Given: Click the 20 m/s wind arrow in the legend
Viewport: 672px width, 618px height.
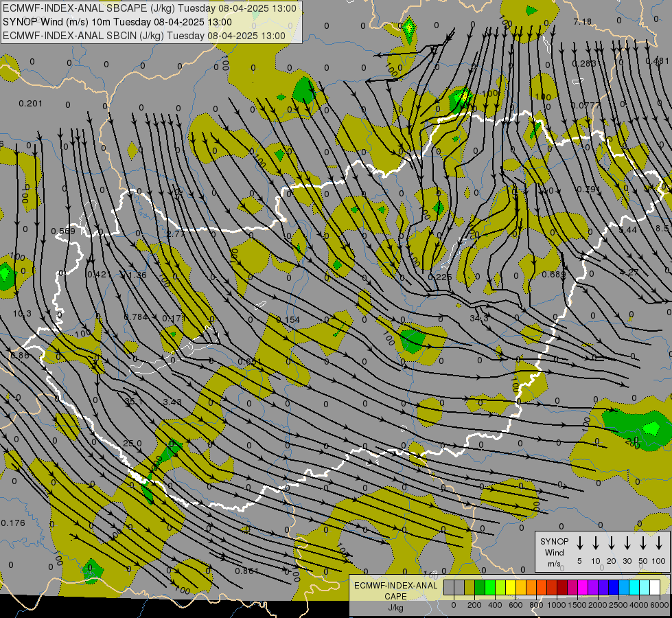Looking at the screenshot, I should click(612, 543).
